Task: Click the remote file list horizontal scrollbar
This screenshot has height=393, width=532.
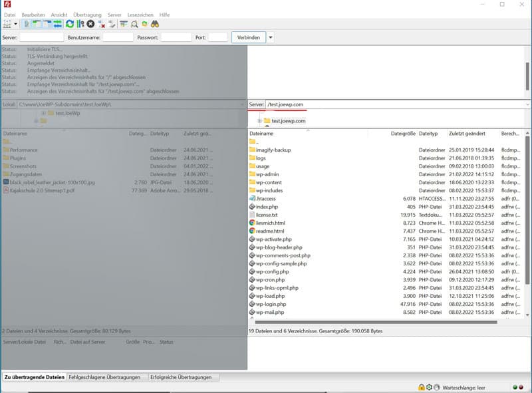Action: point(372,323)
